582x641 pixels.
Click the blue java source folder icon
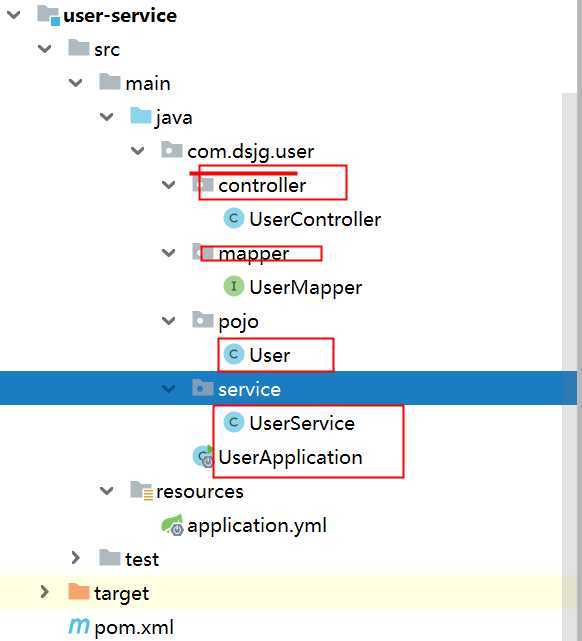tap(141, 116)
